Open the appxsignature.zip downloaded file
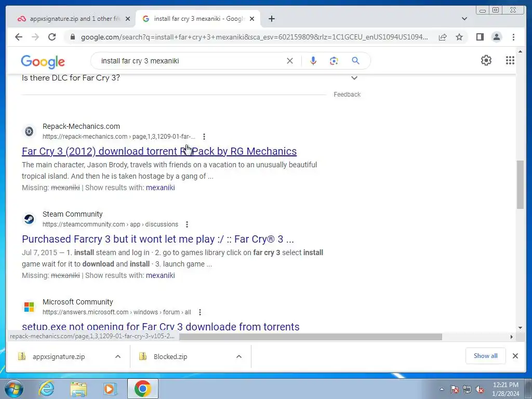 pyautogui.click(x=59, y=356)
